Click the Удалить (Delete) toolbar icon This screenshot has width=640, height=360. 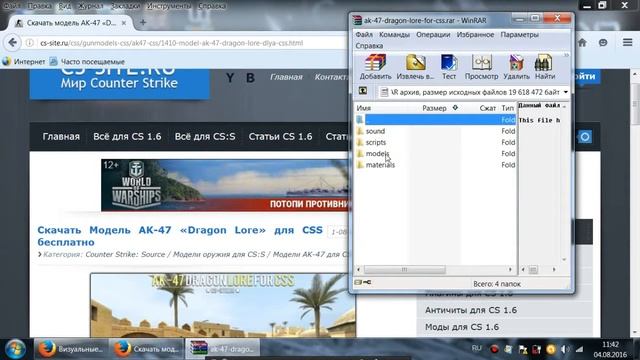point(516,67)
